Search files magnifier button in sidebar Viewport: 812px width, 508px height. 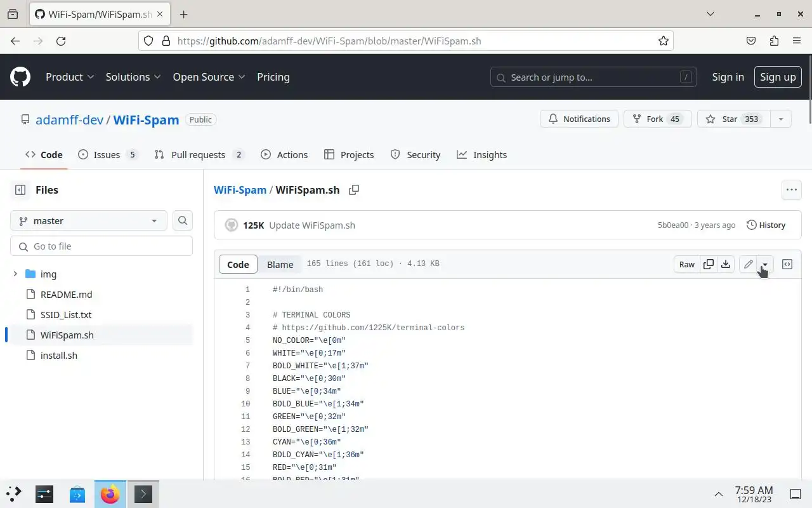[x=183, y=220]
